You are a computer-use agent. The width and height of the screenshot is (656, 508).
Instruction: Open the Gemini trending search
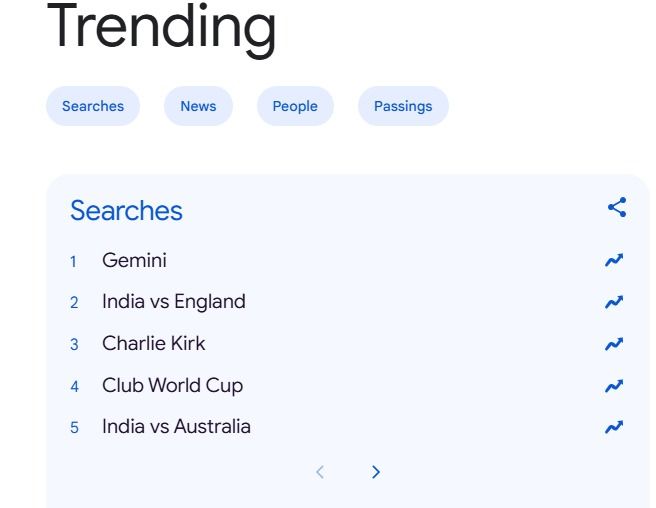coord(134,261)
